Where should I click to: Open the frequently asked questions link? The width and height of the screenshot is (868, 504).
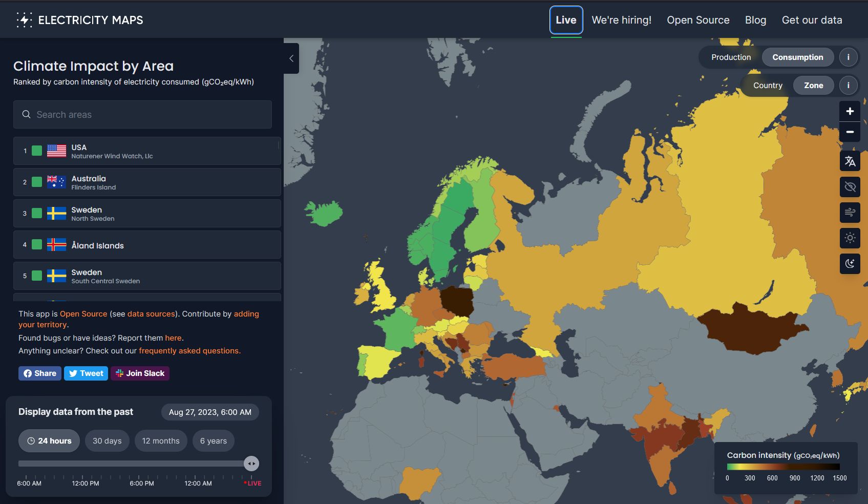click(189, 350)
